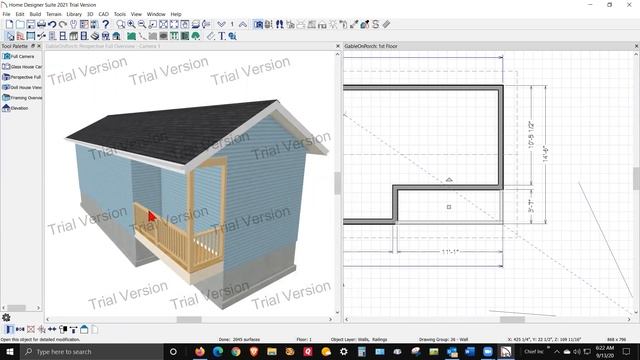This screenshot has height=360, width=640.
Task: Select the Door tool icon
Action: (x=52, y=36)
